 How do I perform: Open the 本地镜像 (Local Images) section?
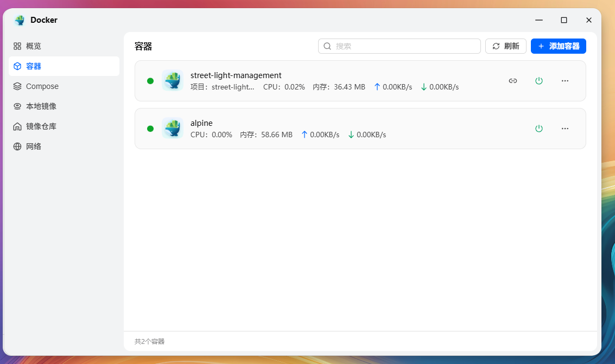[x=37, y=106]
